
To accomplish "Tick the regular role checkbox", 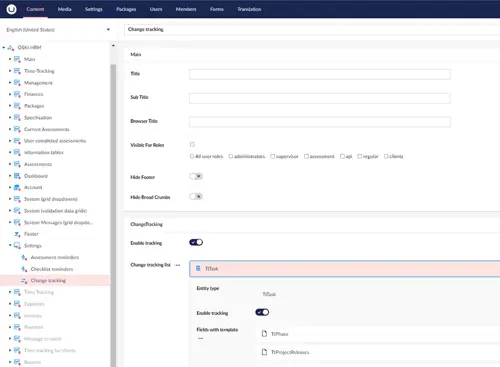I will coord(360,156).
